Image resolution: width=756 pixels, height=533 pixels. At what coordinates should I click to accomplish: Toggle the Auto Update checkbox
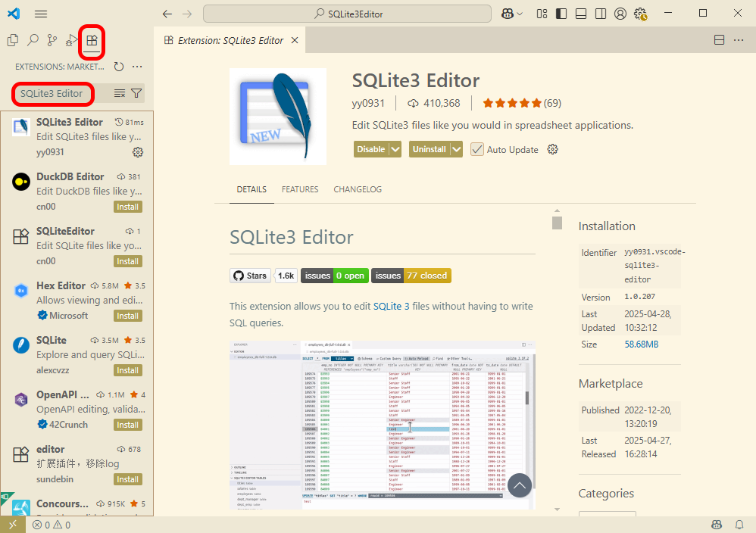point(476,149)
